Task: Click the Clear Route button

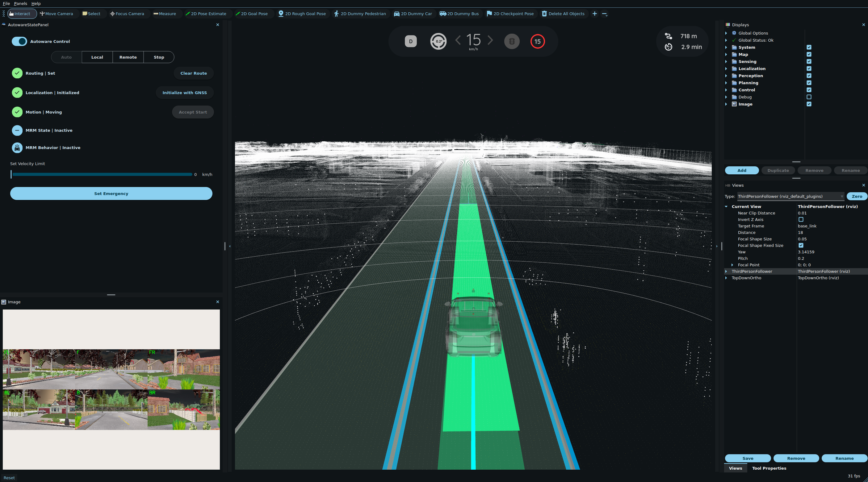Action: pos(193,73)
